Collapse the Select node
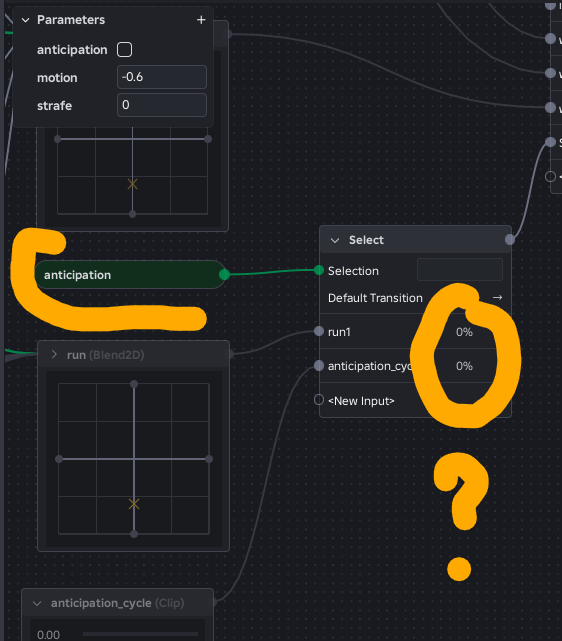 (x=335, y=240)
